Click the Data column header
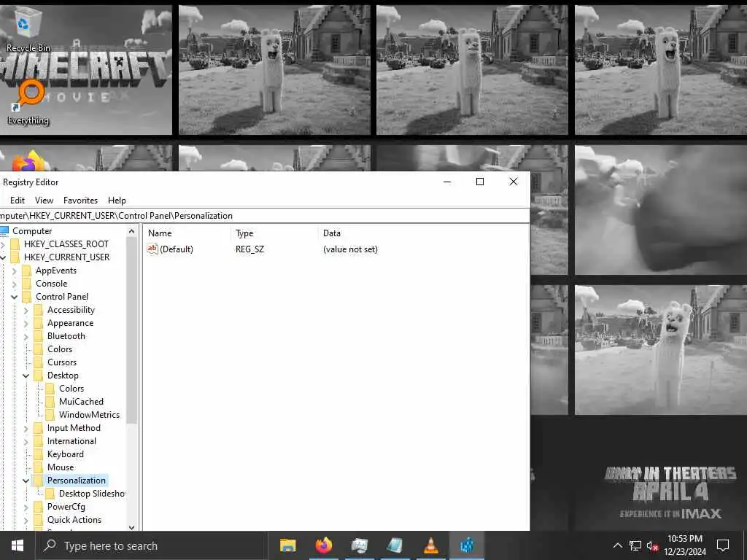The width and height of the screenshot is (747, 560). 423,233
